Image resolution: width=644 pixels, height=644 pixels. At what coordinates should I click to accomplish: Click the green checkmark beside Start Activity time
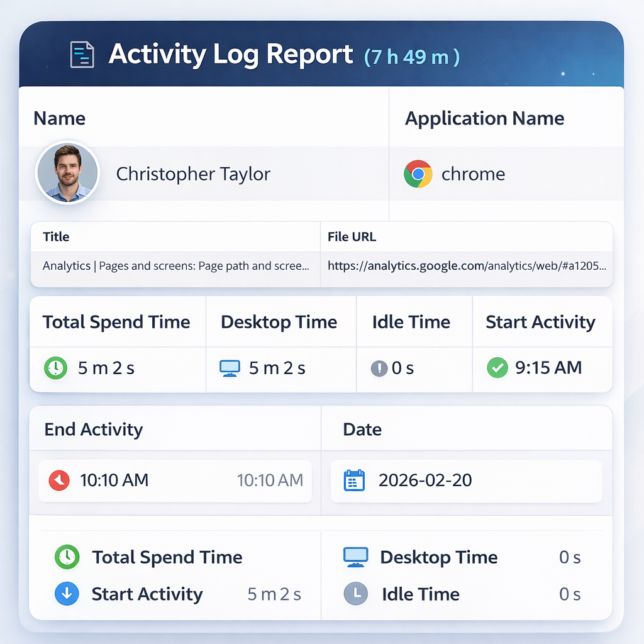tap(497, 367)
